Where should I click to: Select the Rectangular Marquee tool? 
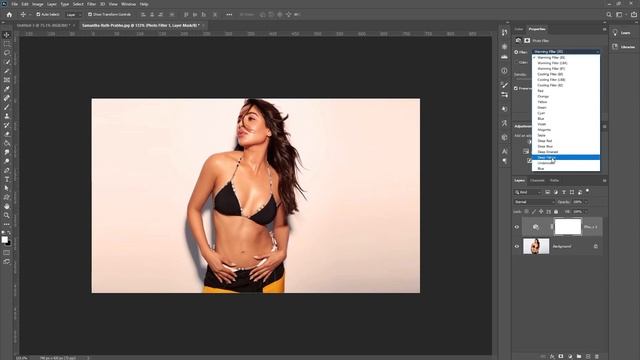coord(7,44)
